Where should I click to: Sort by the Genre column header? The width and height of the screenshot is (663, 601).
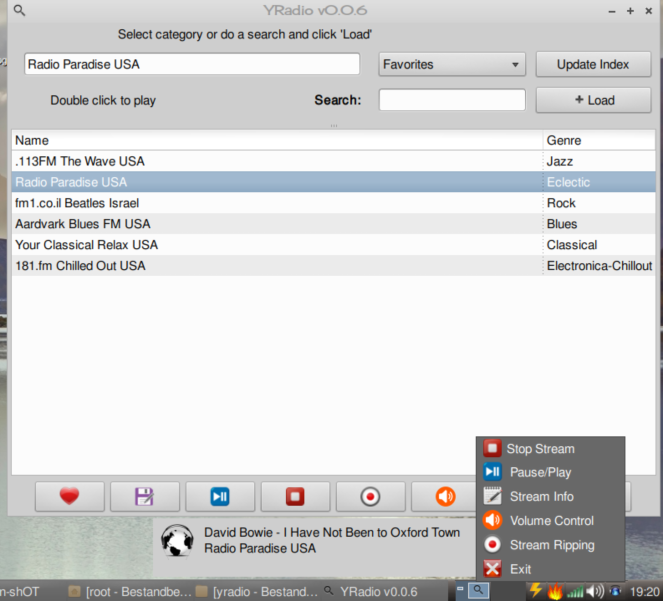click(x=599, y=140)
